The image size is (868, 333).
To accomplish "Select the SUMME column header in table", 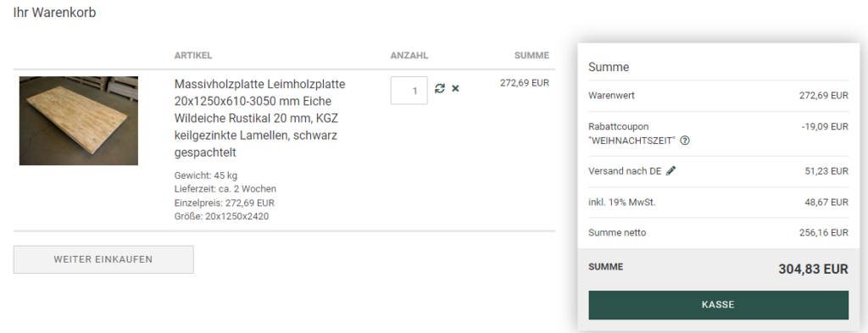I will (x=531, y=55).
